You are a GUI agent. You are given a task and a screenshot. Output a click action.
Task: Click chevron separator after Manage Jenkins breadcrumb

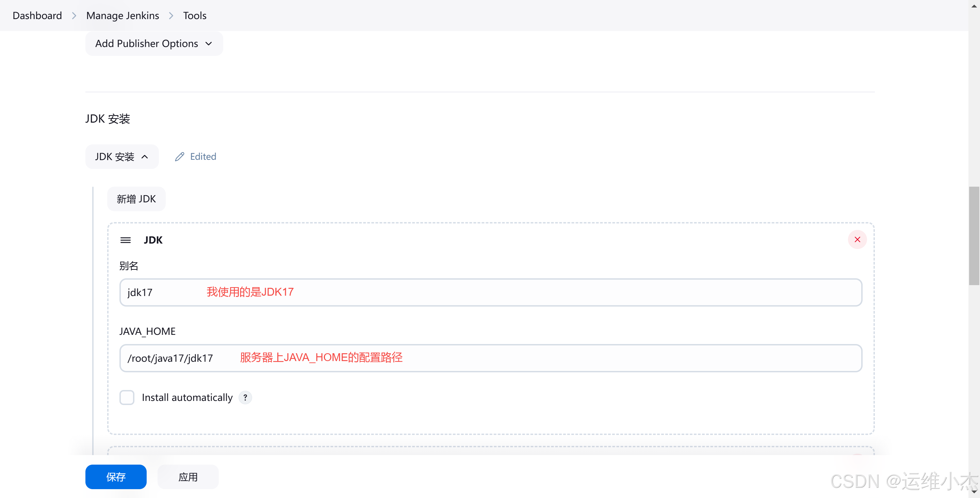coord(171,16)
